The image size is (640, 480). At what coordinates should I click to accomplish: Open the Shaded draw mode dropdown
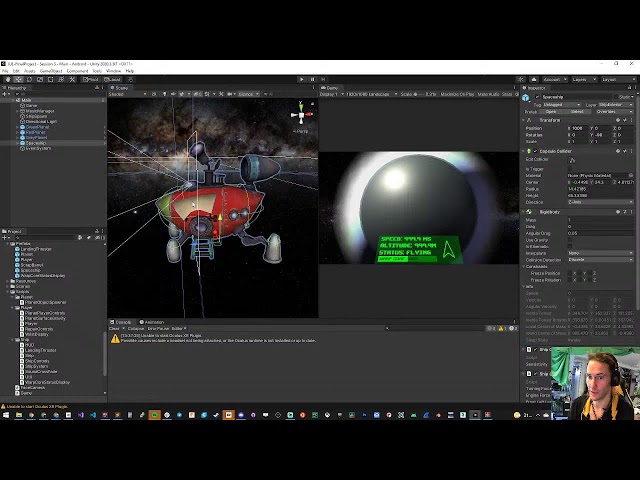click(127, 94)
